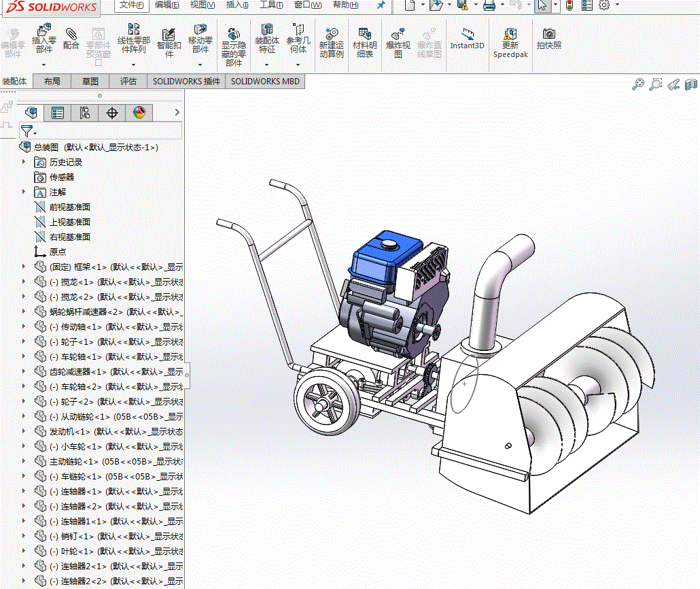Click the 爆炸视图 exploded view icon
The image size is (700, 589).
(398, 33)
